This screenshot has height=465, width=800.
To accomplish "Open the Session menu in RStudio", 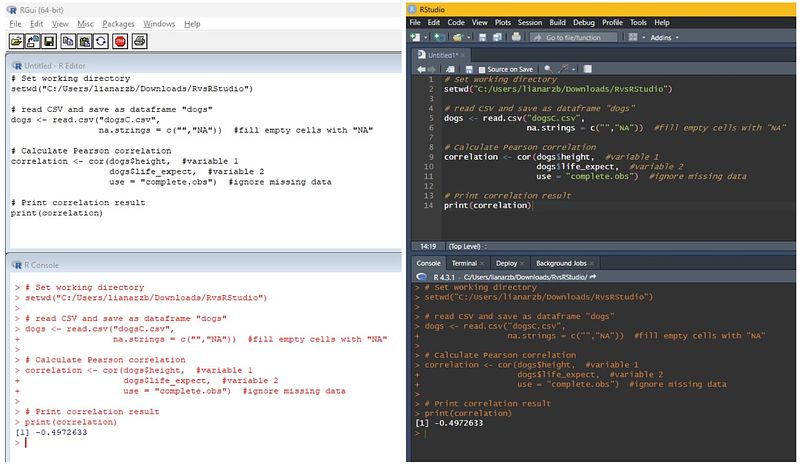I will point(530,22).
